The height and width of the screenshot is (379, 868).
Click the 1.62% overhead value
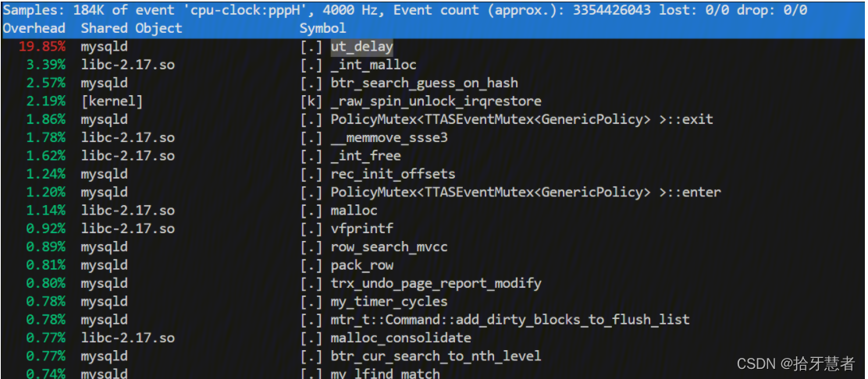[x=45, y=156]
